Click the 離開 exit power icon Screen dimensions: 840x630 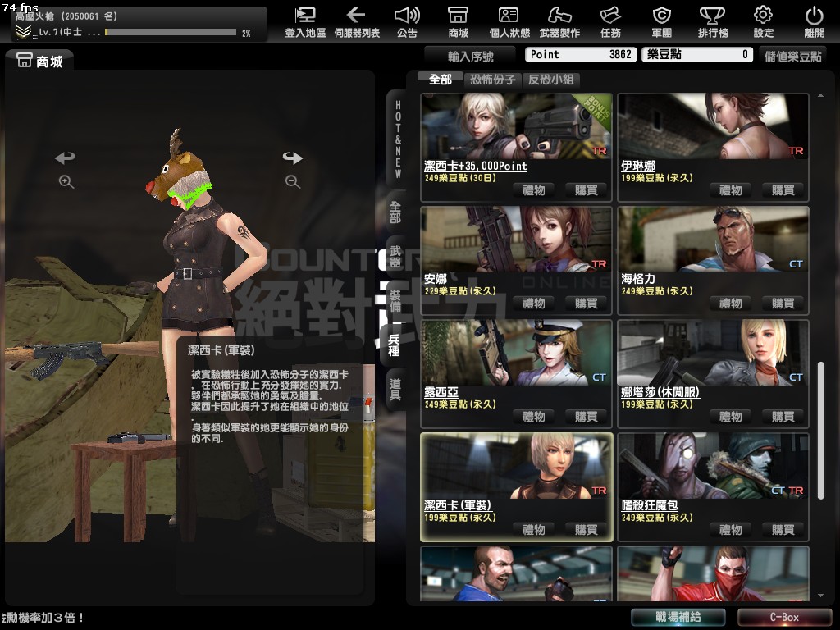pos(815,22)
